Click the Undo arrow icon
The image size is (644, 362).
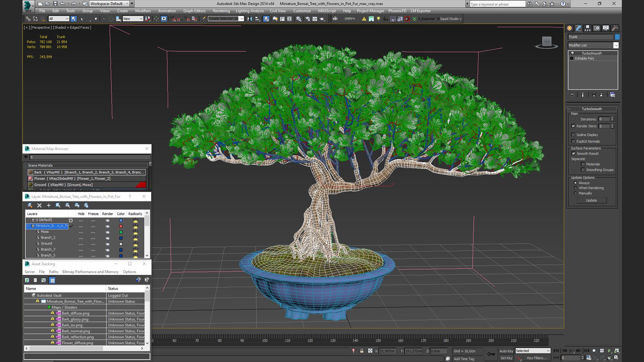click(x=62, y=4)
